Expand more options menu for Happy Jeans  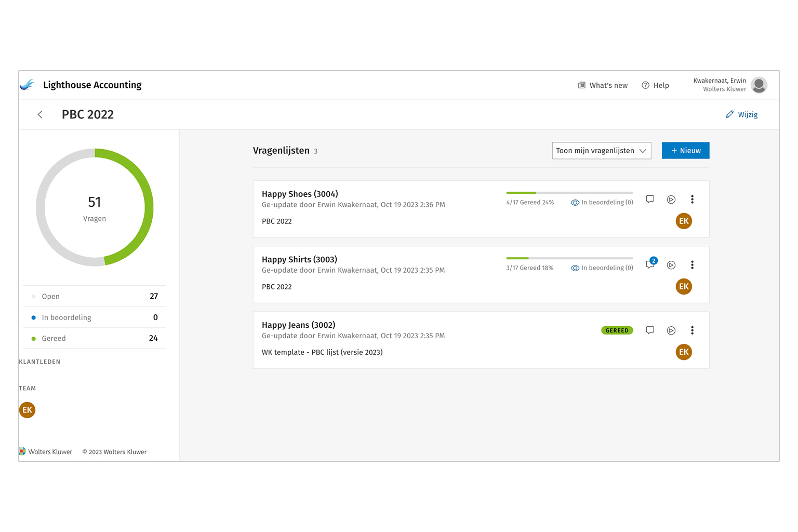point(692,330)
